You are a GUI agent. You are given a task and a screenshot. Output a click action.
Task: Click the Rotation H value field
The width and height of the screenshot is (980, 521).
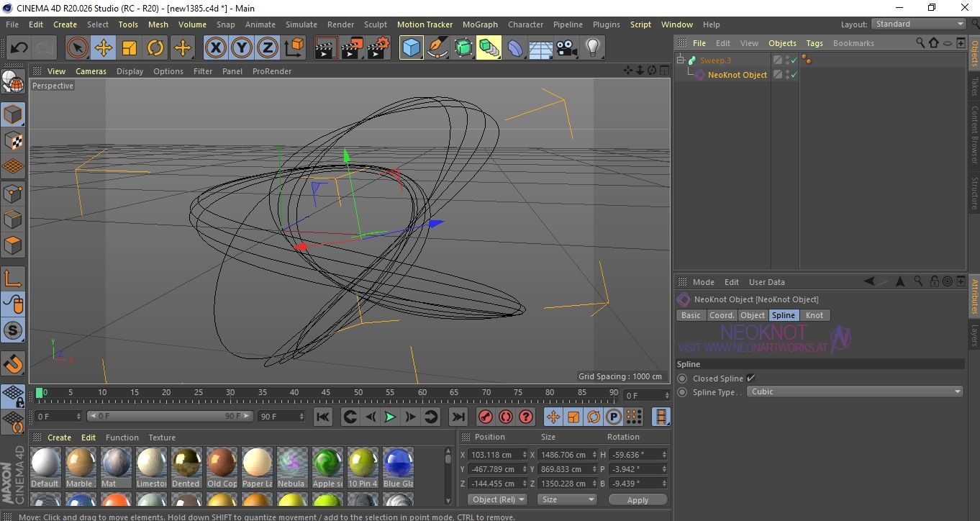638,455
